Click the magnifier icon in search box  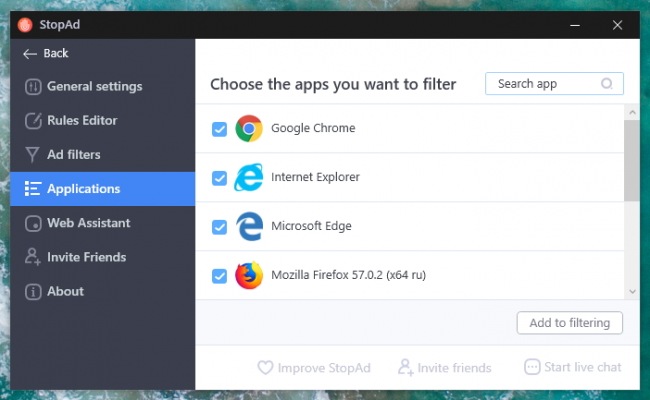click(606, 84)
